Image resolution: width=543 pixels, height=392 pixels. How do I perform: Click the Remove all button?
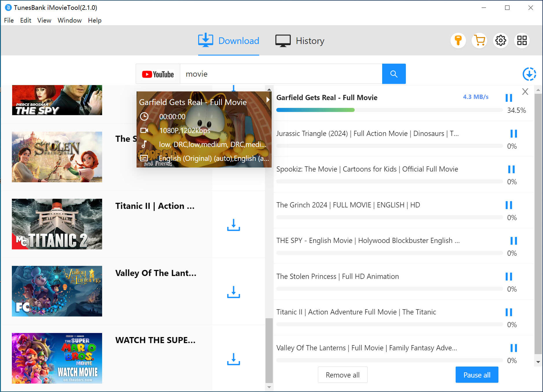[x=343, y=375]
